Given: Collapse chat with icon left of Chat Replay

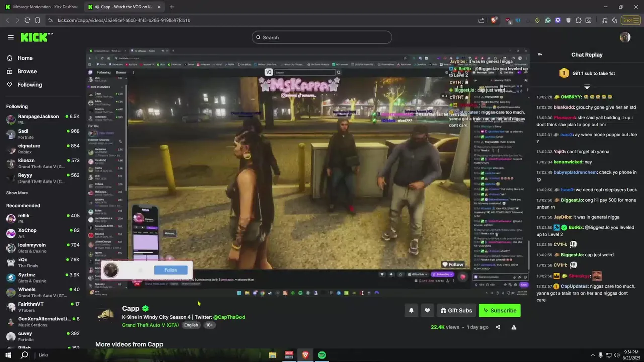Looking at the screenshot, I should 540,55.
